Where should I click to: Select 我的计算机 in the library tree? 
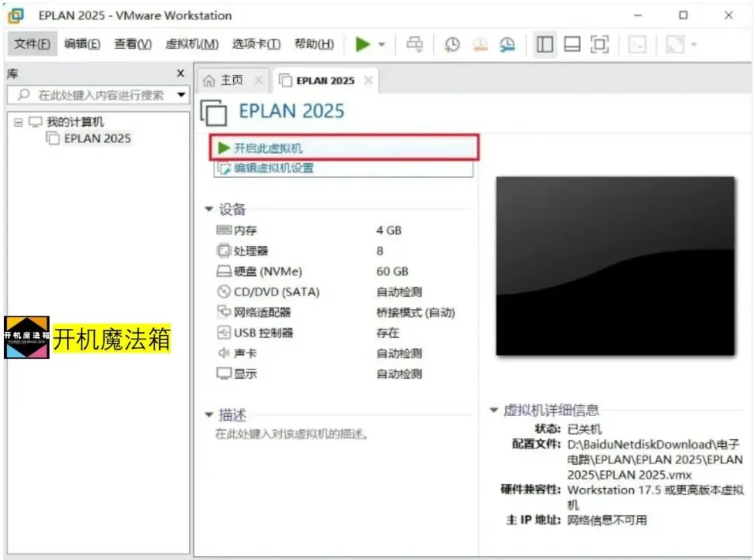[x=75, y=121]
